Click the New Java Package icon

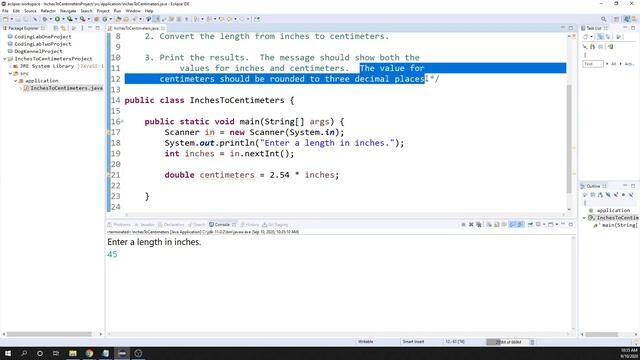pyautogui.click(x=97, y=19)
